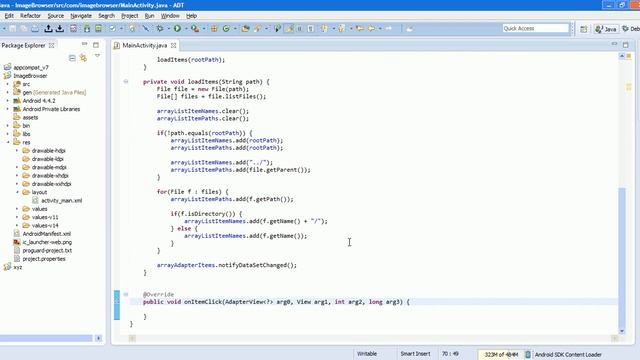The width and height of the screenshot is (640, 360).
Task: Click the garbage collector trash icon
Action: pos(527,354)
